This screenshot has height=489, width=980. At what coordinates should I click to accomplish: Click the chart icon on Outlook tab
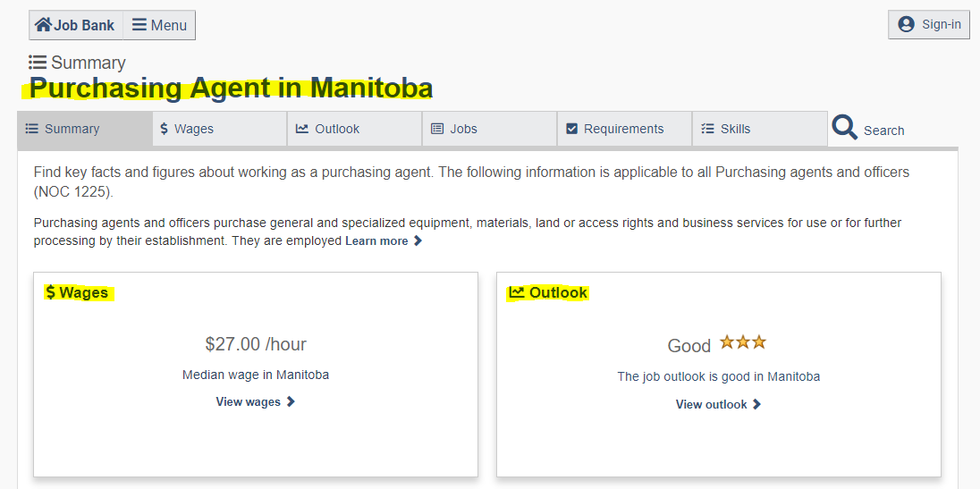(302, 129)
